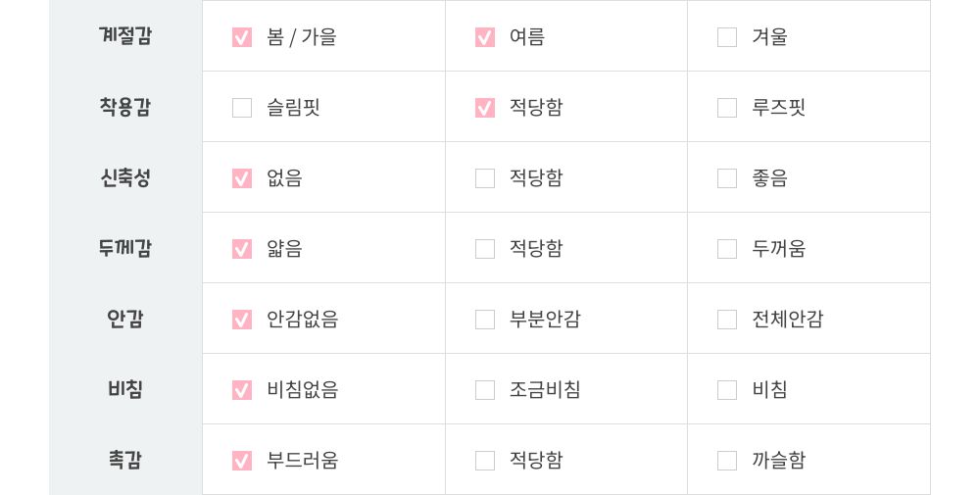This screenshot has width=980, height=495.
Task: Select the 좋음 checkbox for 신축성
Action: (x=727, y=178)
